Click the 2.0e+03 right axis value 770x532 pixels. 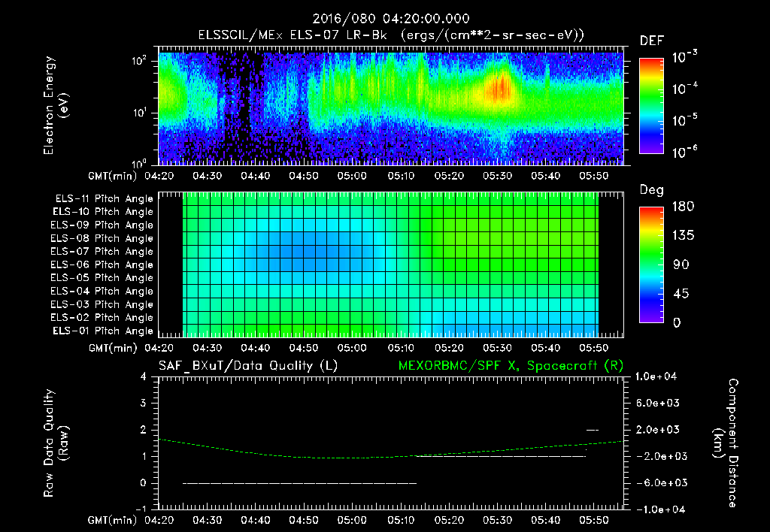(x=658, y=430)
